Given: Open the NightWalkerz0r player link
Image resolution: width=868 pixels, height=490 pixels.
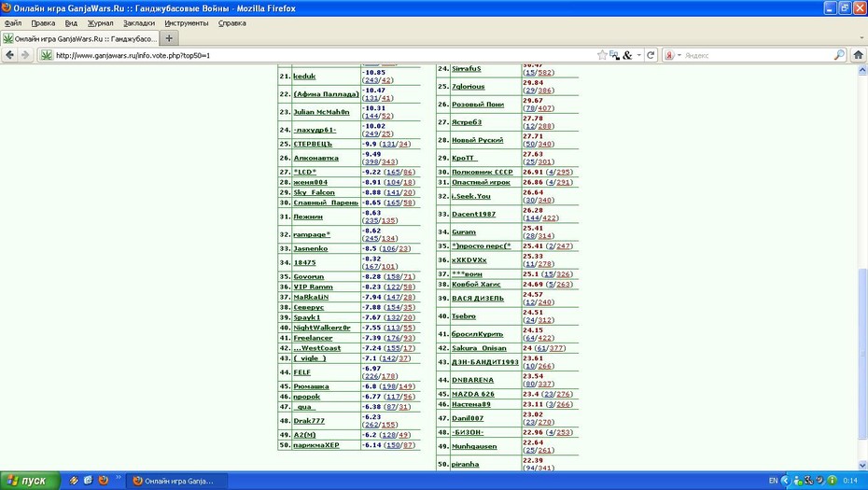Looking at the screenshot, I should pos(322,328).
